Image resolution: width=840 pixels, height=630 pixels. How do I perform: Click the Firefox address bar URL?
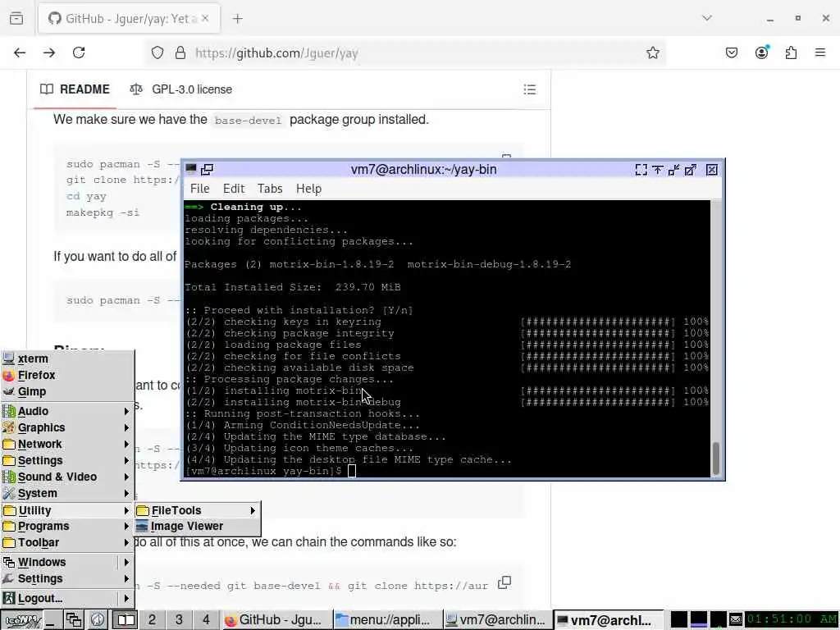[x=276, y=53]
